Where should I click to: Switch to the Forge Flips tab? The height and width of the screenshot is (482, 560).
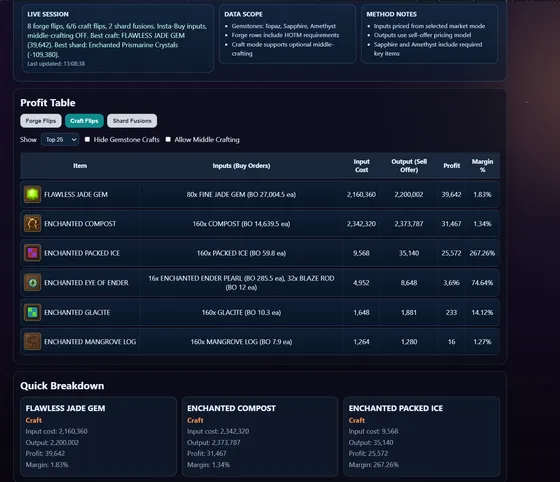pos(41,121)
